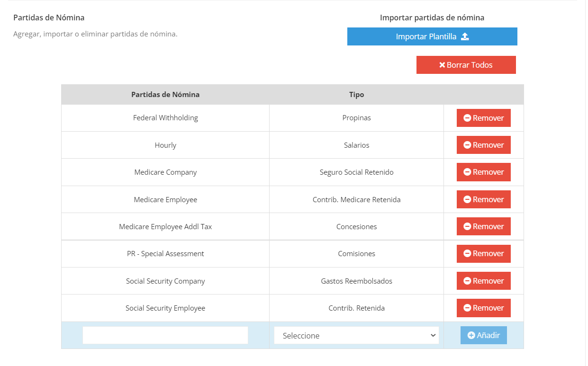Select Medicare Employee Addl Tax cell
The width and height of the screenshot is (588, 366).
165,226
